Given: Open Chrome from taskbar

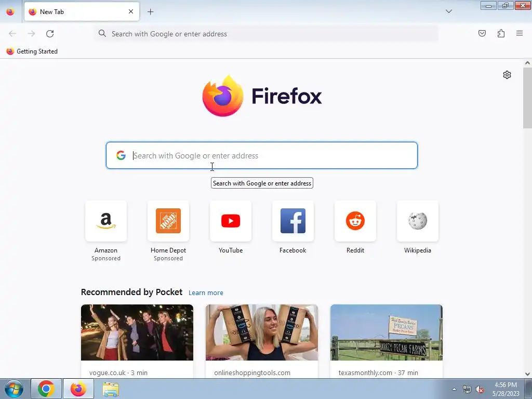Looking at the screenshot, I should point(46,389).
